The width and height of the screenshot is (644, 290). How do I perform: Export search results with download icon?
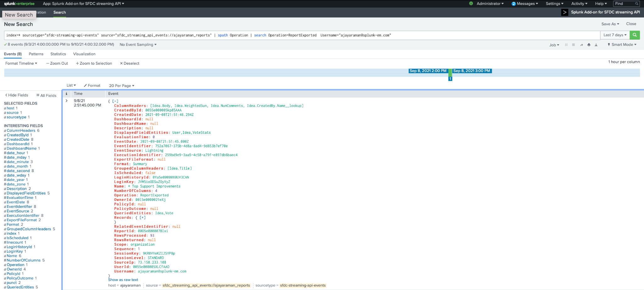pos(596,45)
